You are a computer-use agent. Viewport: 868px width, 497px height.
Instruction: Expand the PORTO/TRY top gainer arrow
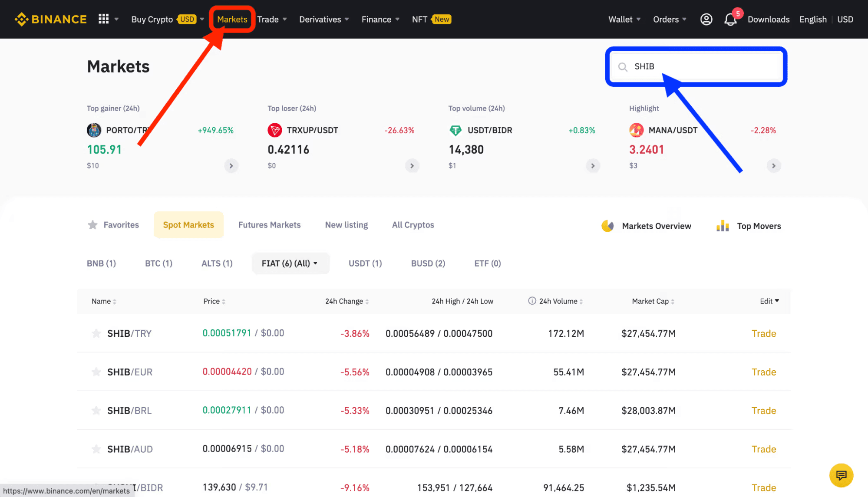pyautogui.click(x=231, y=165)
